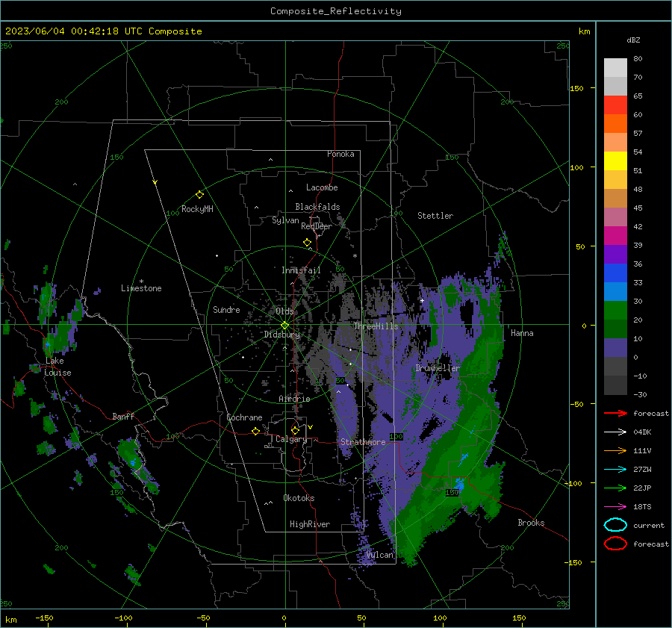This screenshot has height=628, width=672.
Task: Click the yellow marker near Cochrane
Action: tap(255, 432)
